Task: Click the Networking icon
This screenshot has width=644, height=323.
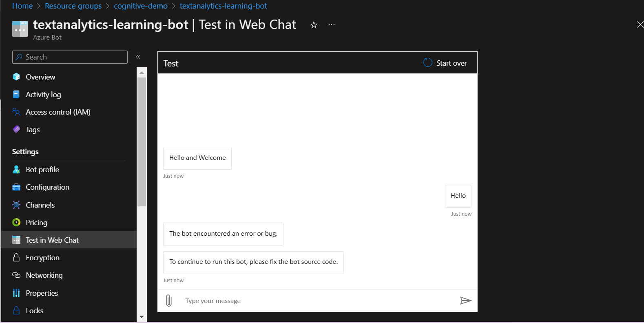Action: pyautogui.click(x=16, y=275)
